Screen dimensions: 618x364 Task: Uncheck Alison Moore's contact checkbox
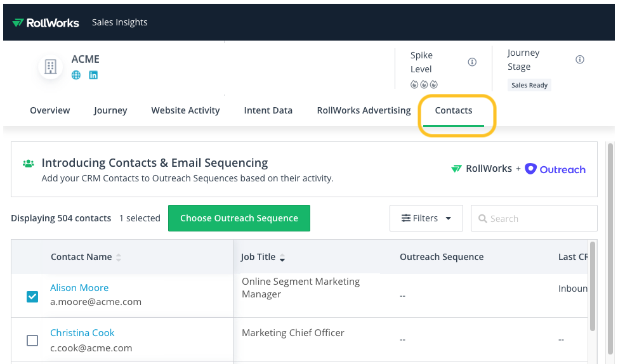32,296
